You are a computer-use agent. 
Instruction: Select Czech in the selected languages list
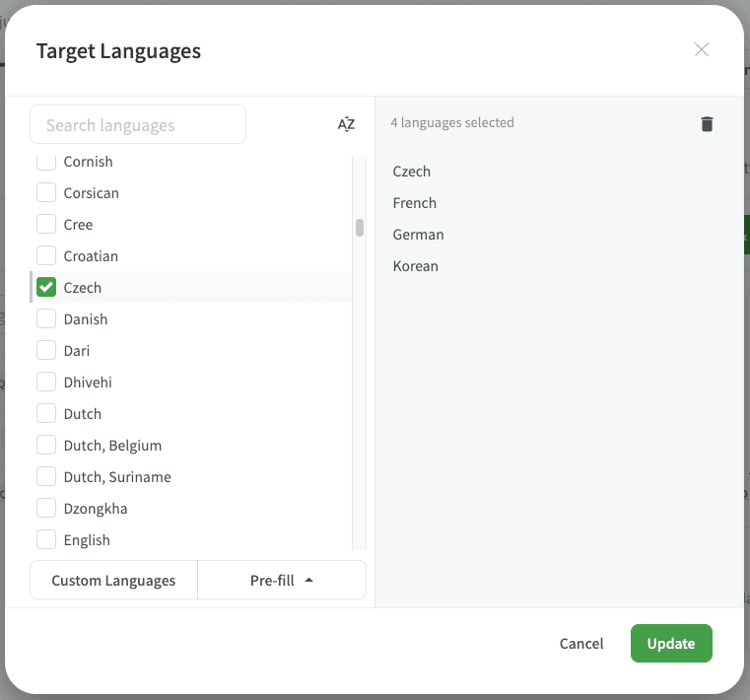tap(411, 172)
